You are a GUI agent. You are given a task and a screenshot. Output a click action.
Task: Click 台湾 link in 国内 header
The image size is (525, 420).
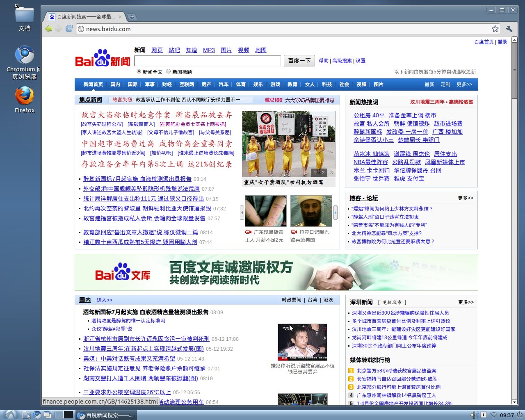point(313,300)
